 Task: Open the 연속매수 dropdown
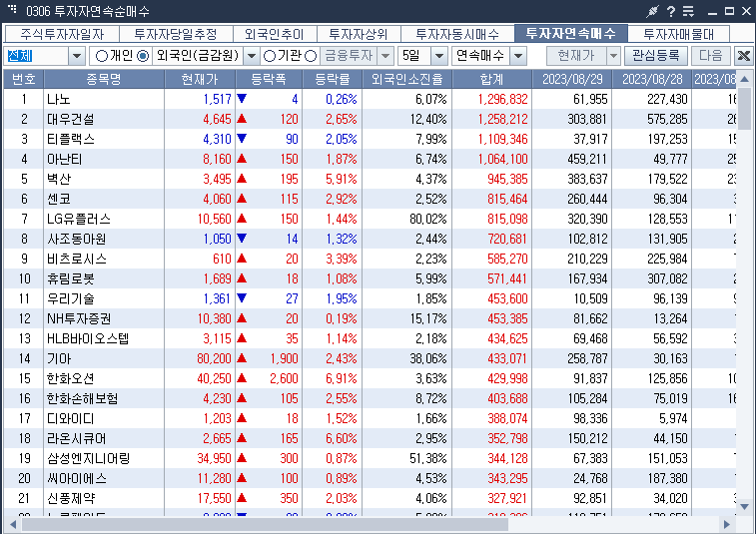click(x=518, y=56)
